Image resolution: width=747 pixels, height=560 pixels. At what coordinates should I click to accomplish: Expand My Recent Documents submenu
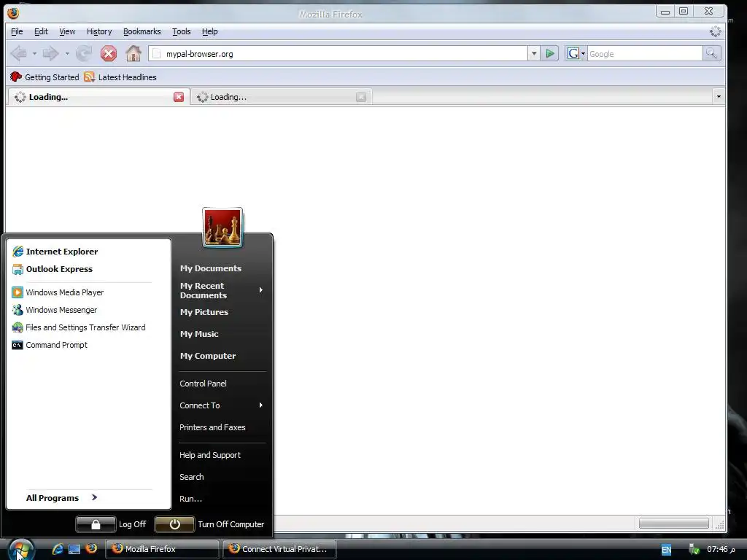point(221,290)
